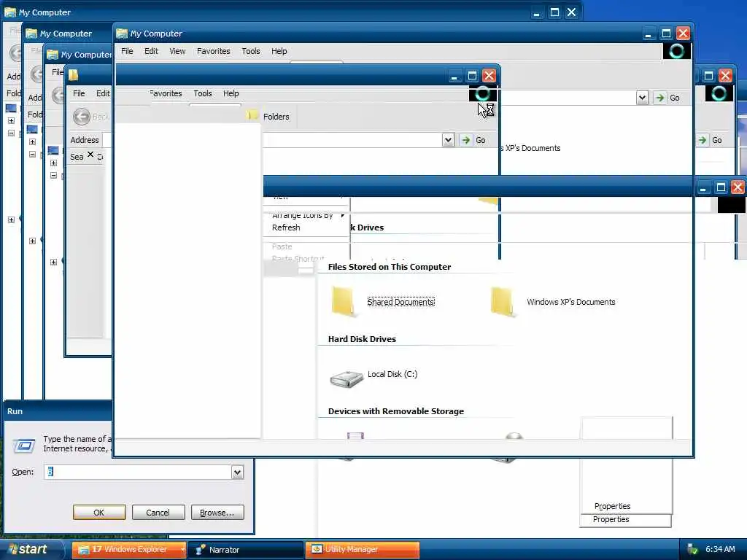Open the Start menu
Image resolution: width=747 pixels, height=560 pixels.
pyautogui.click(x=31, y=550)
